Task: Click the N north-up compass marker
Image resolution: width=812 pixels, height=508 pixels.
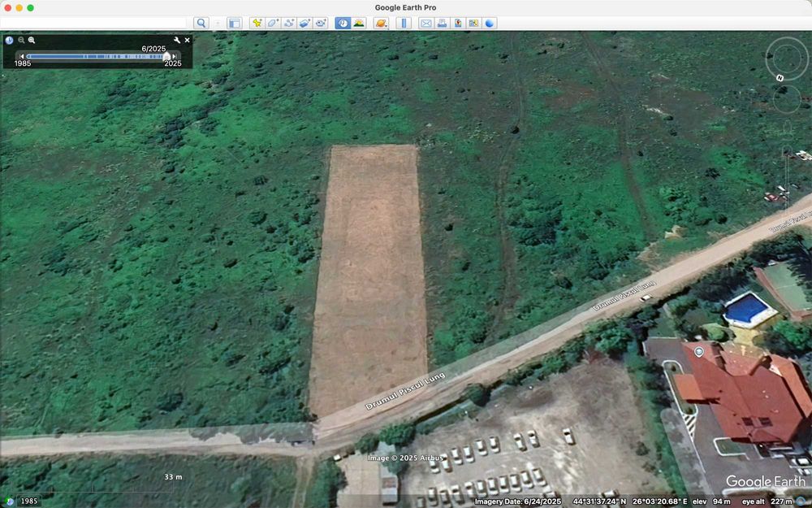Action: 780,78
